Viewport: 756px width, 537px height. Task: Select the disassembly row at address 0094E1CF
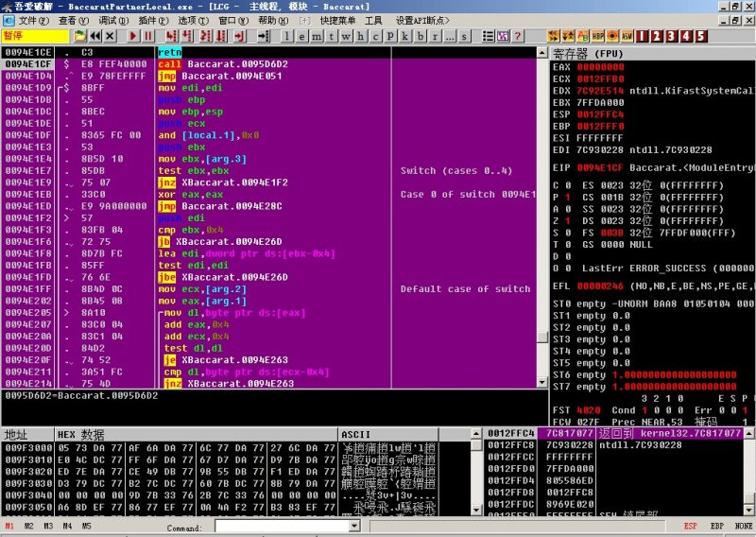pos(269,64)
